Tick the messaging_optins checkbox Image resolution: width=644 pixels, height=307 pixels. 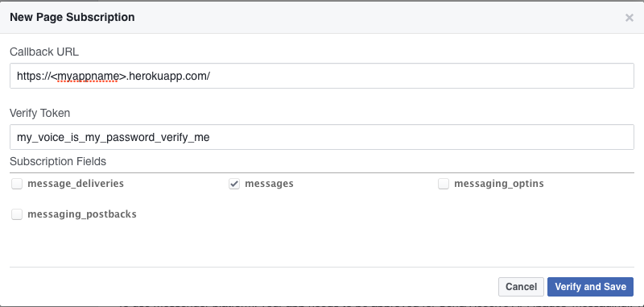444,184
